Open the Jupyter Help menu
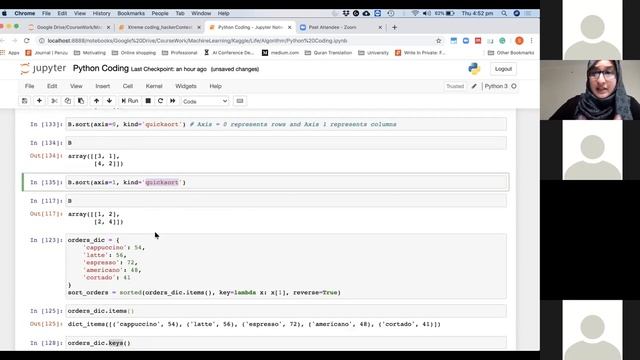This screenshot has height=360, width=640. point(216,86)
